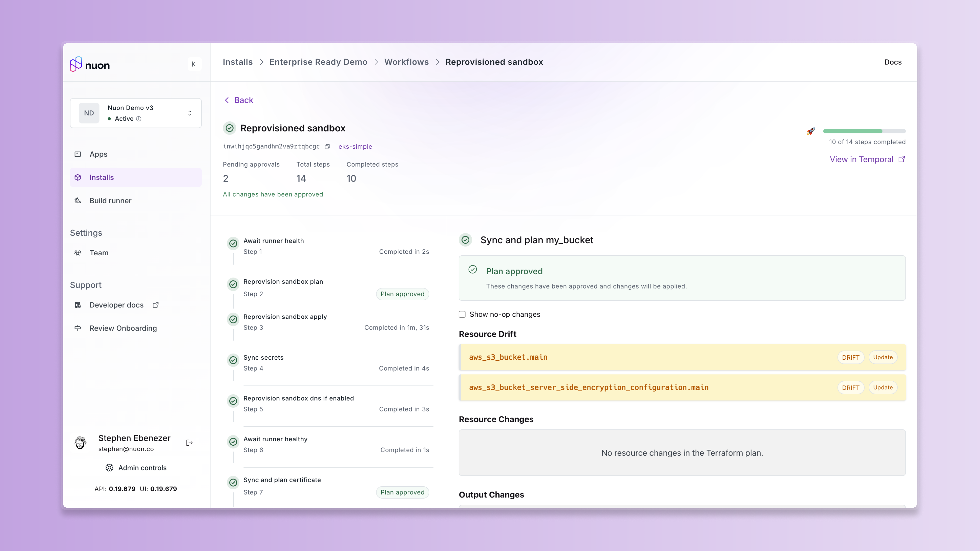Open Build runner in the sidebar
This screenshot has height=551, width=980.
(x=110, y=201)
